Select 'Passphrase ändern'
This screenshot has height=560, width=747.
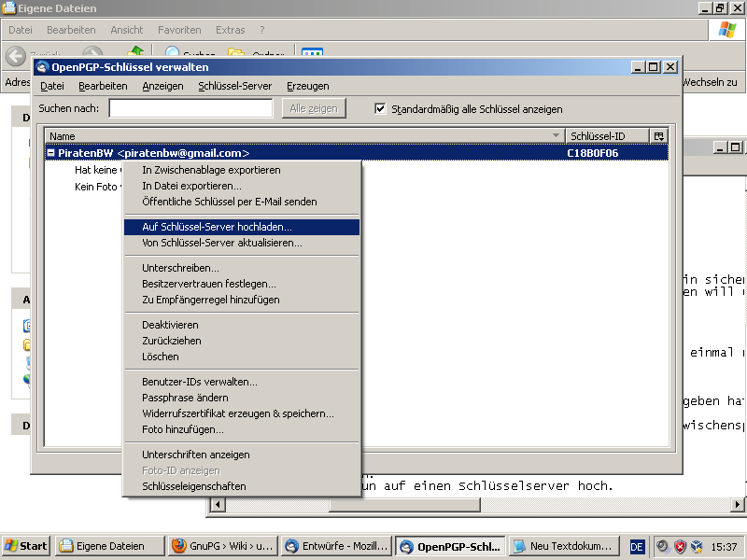(x=242, y=398)
